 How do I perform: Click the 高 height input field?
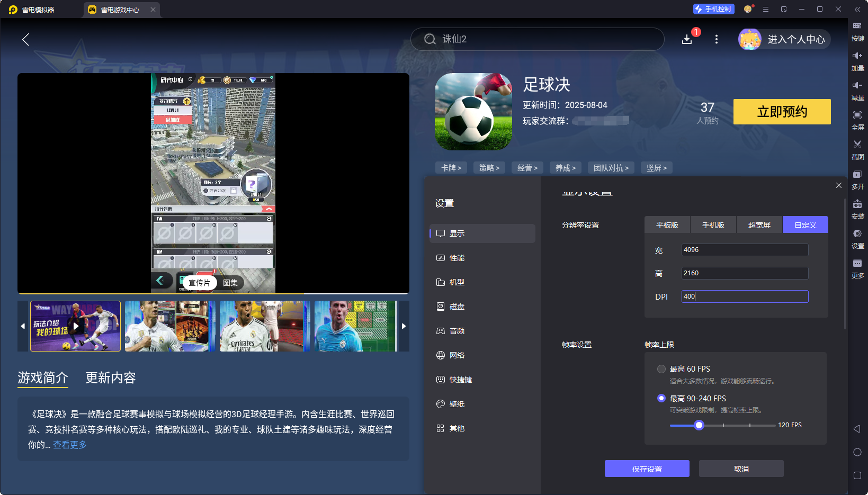click(x=745, y=273)
